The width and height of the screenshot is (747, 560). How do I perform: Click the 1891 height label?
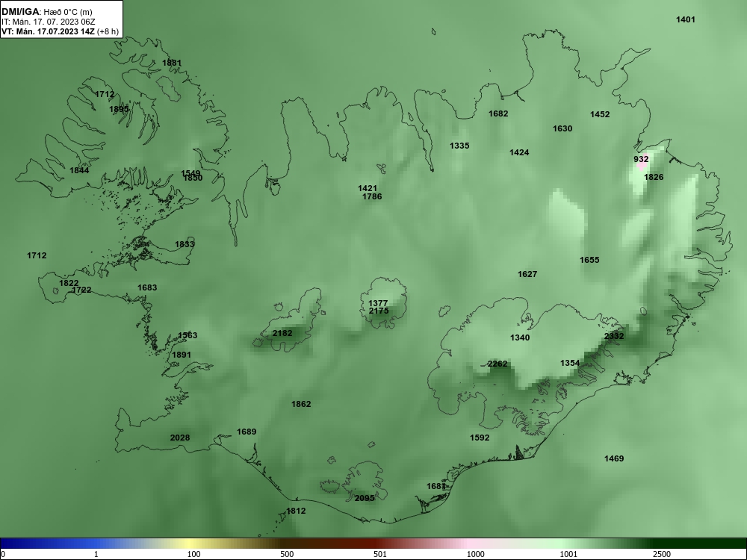tap(182, 355)
